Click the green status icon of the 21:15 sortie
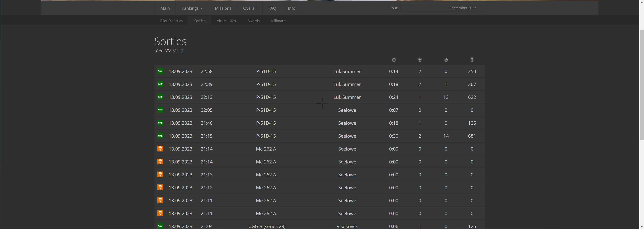Image resolution: width=644 pixels, height=229 pixels. 160,136
